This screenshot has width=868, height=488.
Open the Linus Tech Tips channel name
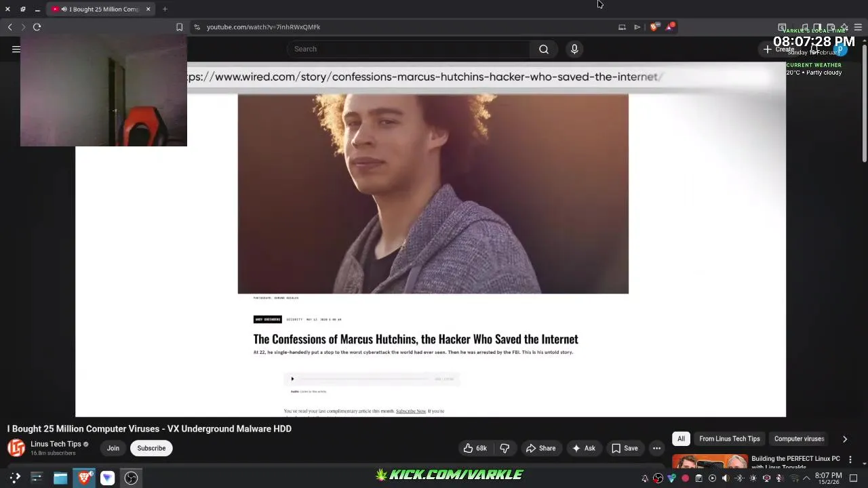point(56,444)
